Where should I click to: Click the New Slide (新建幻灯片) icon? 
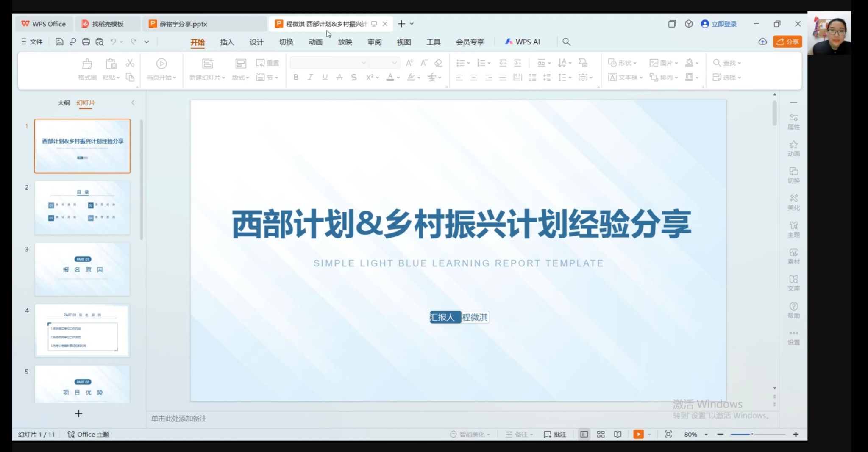(x=207, y=64)
